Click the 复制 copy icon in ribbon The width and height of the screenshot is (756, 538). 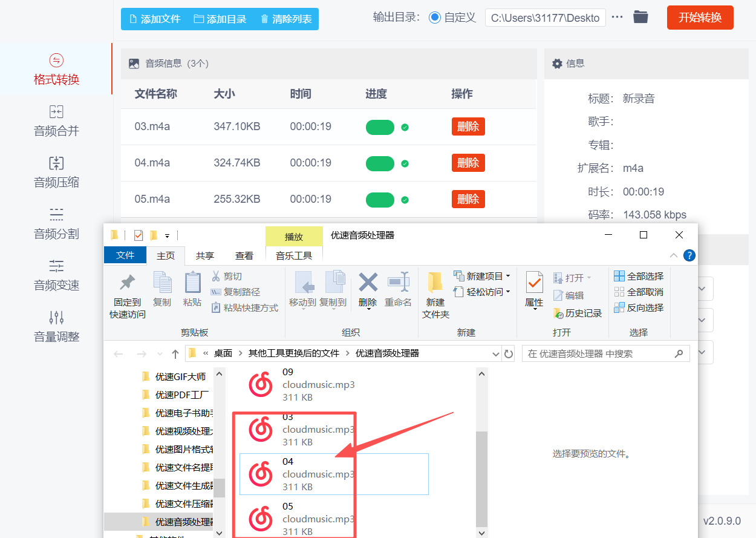click(162, 282)
